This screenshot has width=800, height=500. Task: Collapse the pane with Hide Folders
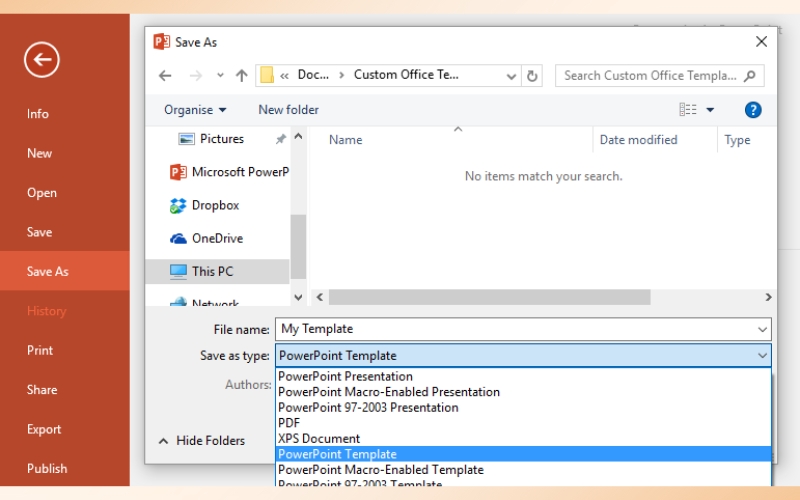pos(202,441)
